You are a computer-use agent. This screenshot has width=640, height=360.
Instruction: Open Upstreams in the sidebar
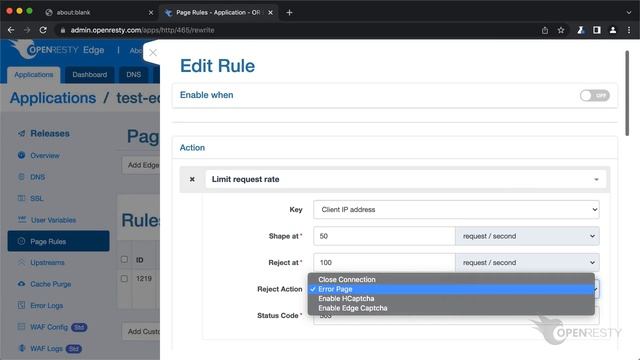[x=47, y=262]
